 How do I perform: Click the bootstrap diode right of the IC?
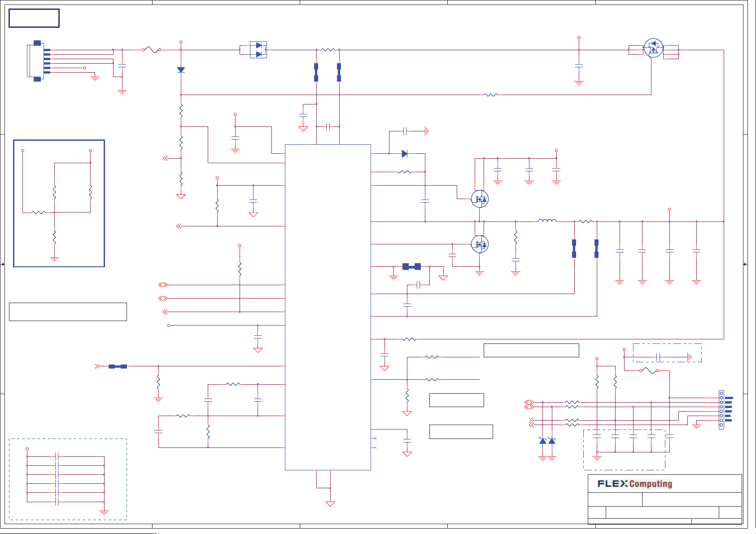(405, 154)
